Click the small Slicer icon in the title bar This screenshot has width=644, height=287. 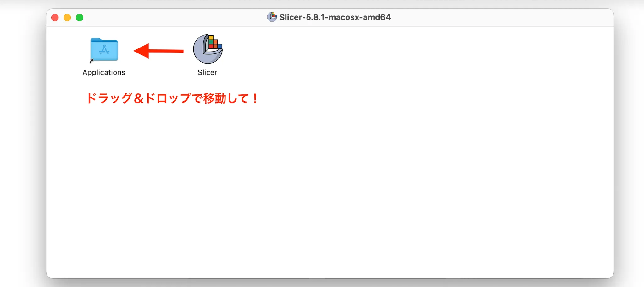272,17
